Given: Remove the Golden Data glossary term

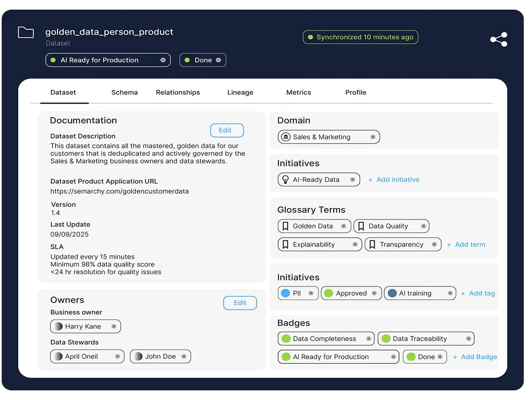Looking at the screenshot, I should (344, 226).
